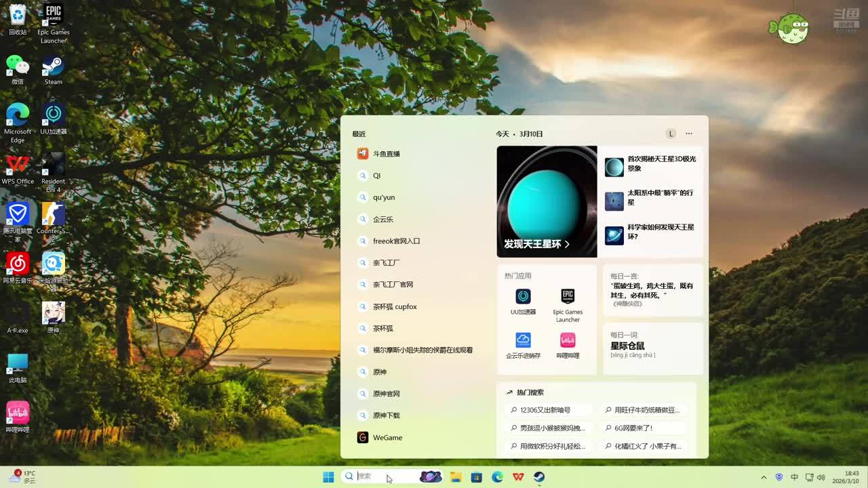
Task: Open 企云乐进销存 from popular apps
Action: [x=523, y=344]
